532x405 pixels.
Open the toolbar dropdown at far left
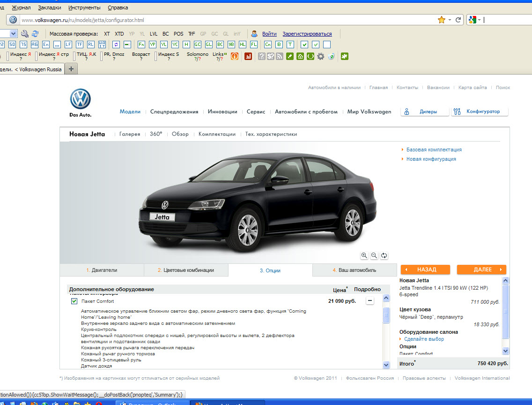click(13, 34)
